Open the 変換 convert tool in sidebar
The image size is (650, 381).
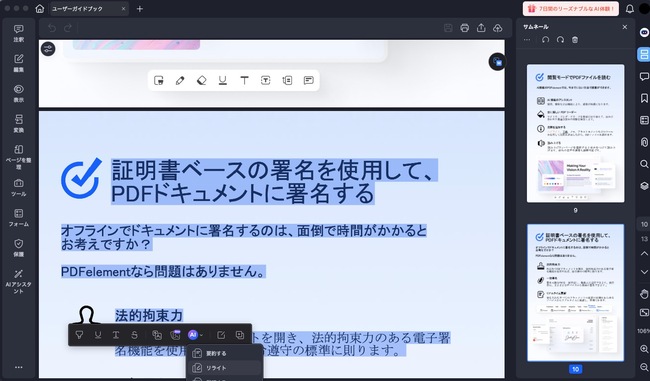pos(19,124)
